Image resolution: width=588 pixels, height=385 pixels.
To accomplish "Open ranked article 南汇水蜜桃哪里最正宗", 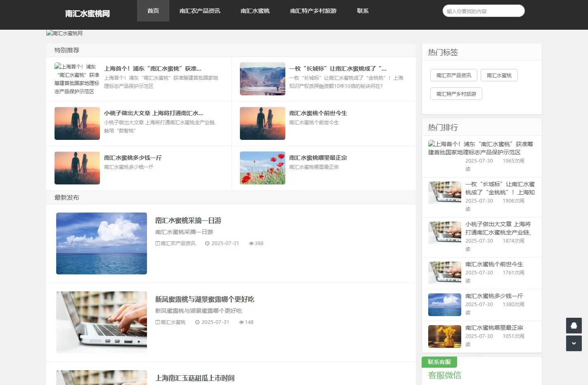I will pyautogui.click(x=494, y=328).
